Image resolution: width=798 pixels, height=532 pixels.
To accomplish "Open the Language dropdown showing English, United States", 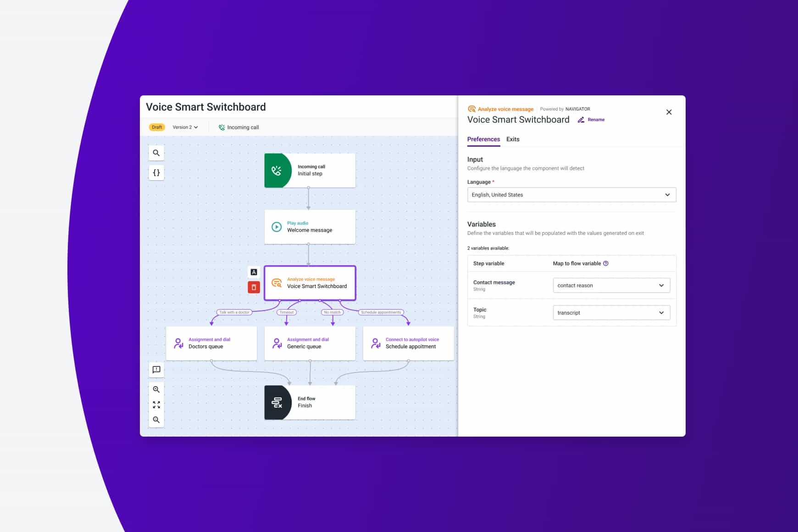I will (571, 194).
